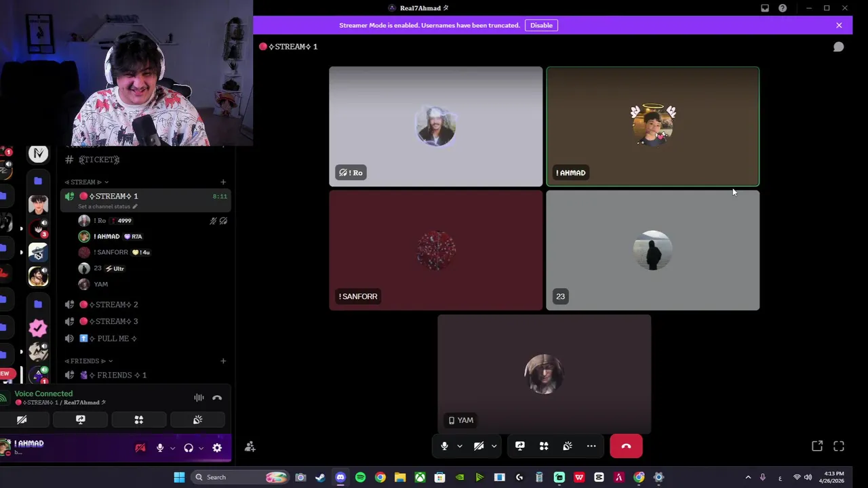Open Steam from the taskbar

pyautogui.click(x=320, y=477)
